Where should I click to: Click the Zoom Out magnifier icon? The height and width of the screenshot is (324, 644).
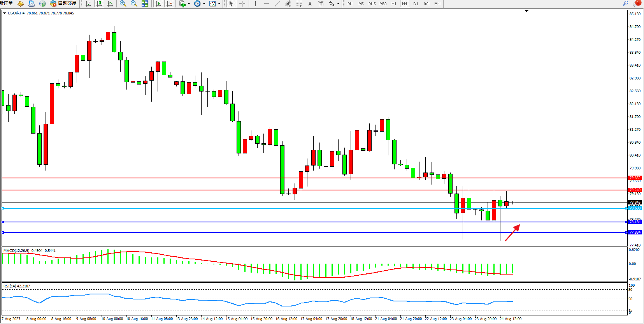click(134, 4)
